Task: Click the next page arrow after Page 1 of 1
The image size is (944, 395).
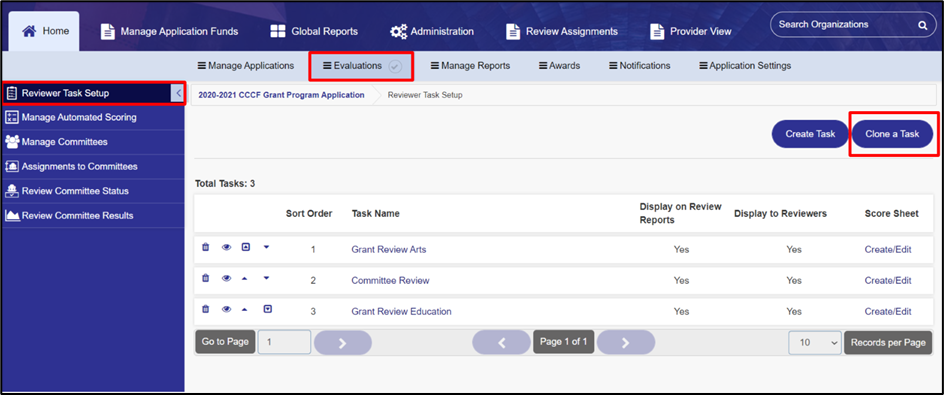Action: click(626, 342)
